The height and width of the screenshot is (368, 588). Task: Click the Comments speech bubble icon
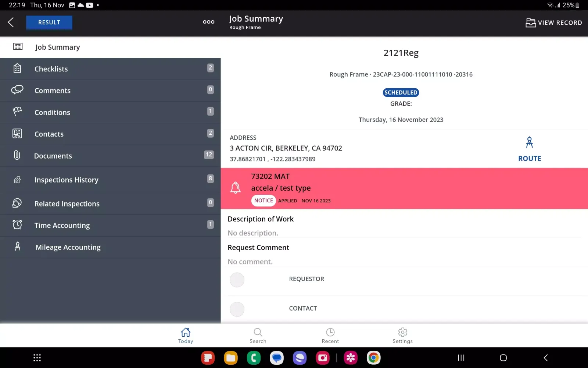(17, 90)
